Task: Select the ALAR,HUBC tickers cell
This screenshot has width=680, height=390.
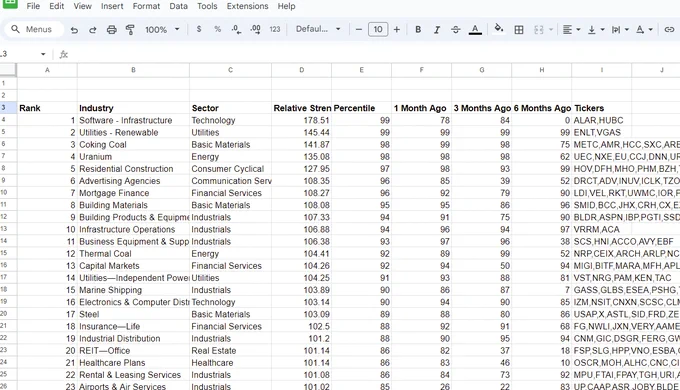Action: tap(602, 120)
